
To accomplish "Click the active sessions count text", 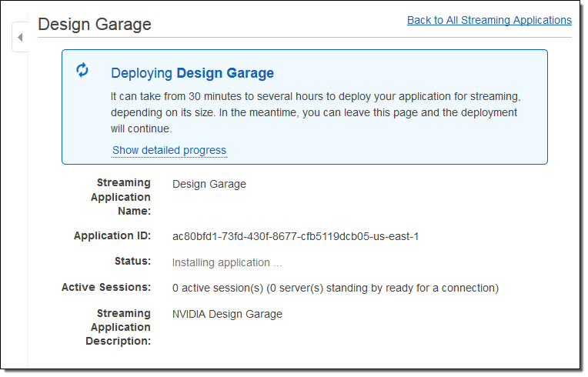I will 335,288.
